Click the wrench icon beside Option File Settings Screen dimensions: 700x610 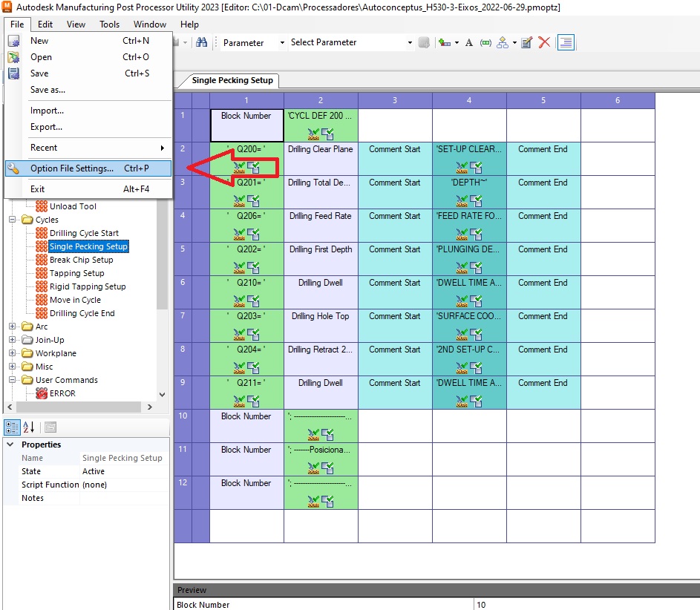[14, 168]
